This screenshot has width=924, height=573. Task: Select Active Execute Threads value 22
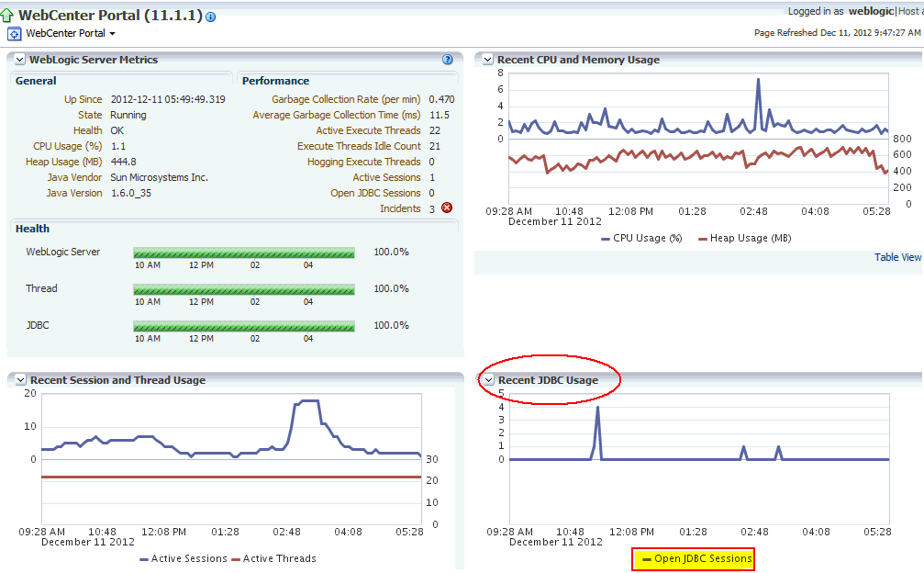pyautogui.click(x=435, y=130)
